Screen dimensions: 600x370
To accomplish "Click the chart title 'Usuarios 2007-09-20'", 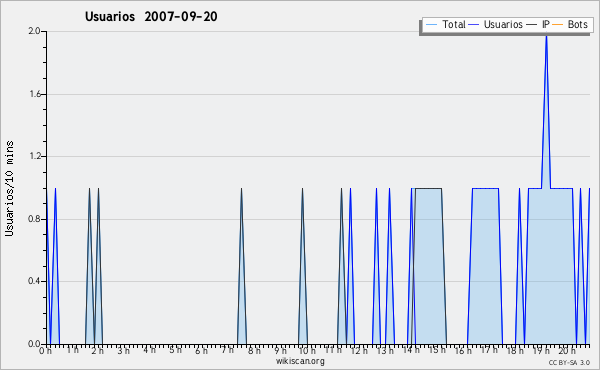I will point(151,17).
